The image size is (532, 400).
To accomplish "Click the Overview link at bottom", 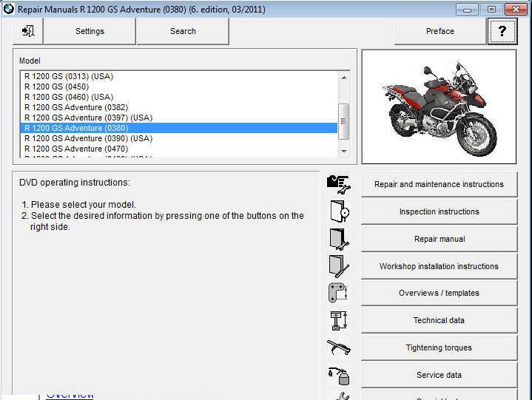I will tap(70, 396).
